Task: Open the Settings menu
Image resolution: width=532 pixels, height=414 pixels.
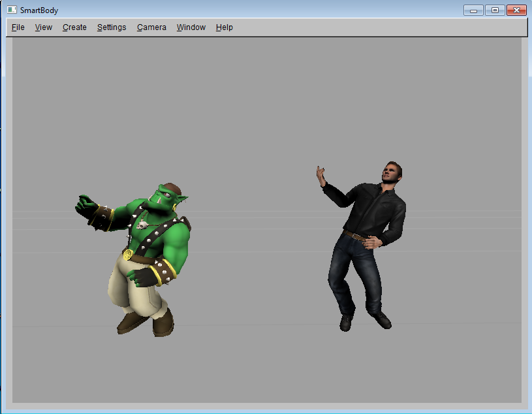Action: (111, 27)
